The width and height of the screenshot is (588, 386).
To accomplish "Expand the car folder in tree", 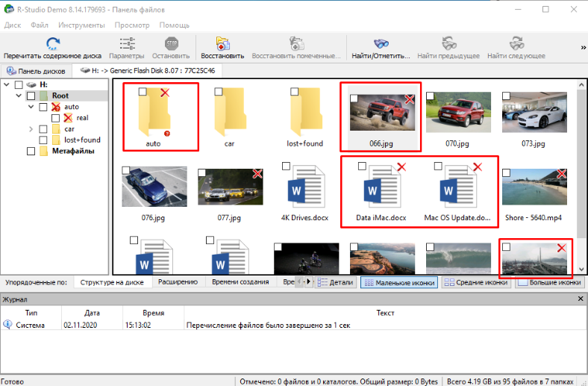I will point(31,129).
